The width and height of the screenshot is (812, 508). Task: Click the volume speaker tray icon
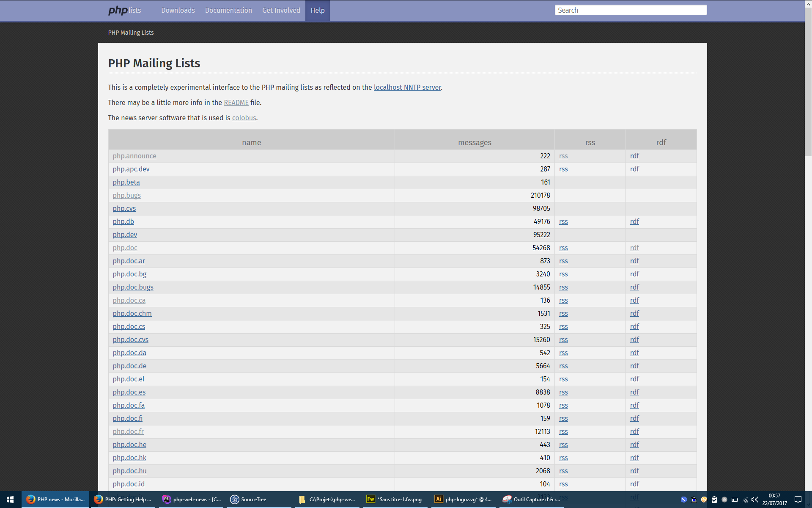coord(755,500)
